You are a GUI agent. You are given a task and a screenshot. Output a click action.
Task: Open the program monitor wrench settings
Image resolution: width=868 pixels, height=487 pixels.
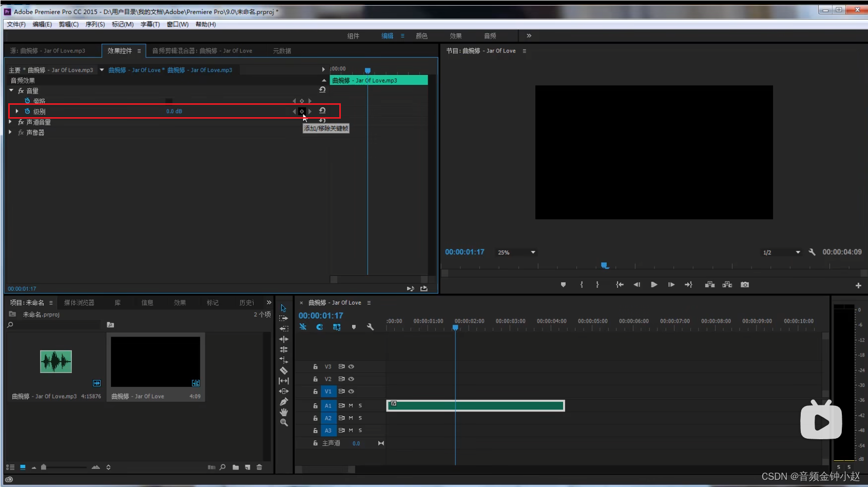(812, 252)
